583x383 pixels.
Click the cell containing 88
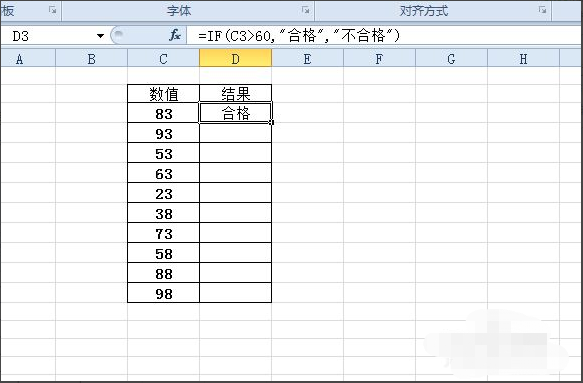(163, 274)
